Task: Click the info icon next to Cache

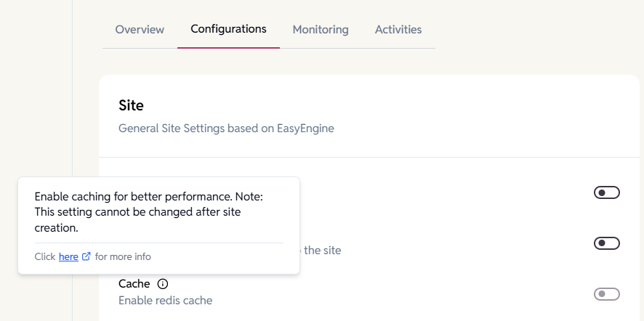Action: [x=163, y=284]
